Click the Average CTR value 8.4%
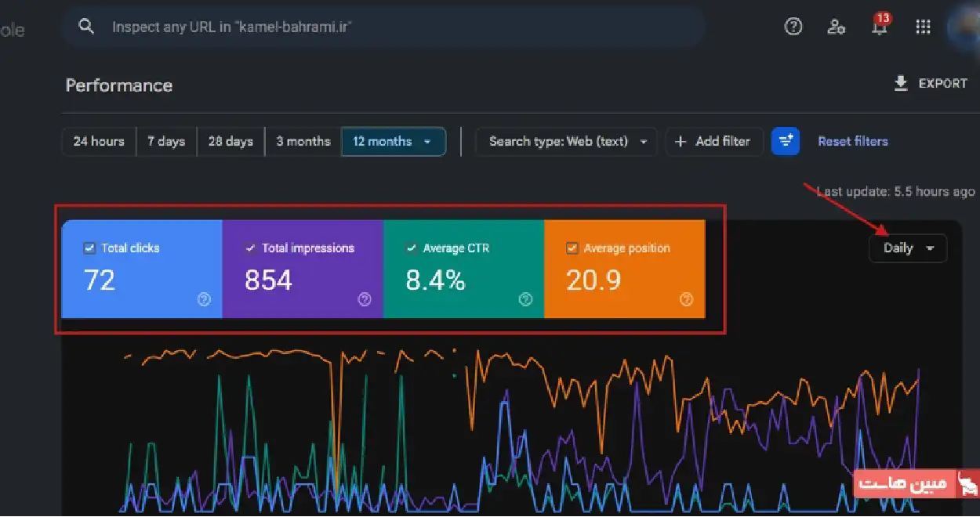Viewport: 980px width, 517px height. tap(435, 280)
